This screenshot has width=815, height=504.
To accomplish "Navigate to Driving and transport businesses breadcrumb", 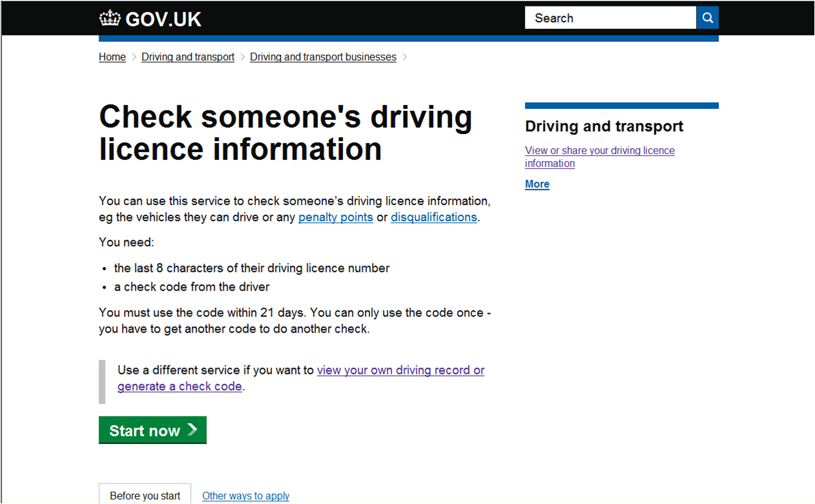I will pos(323,57).
